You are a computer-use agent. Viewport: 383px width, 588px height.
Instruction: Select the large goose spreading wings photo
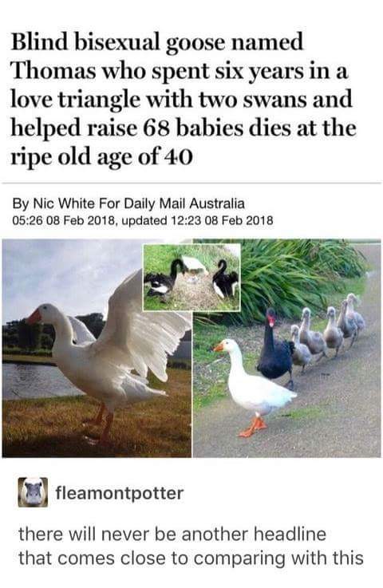97,348
